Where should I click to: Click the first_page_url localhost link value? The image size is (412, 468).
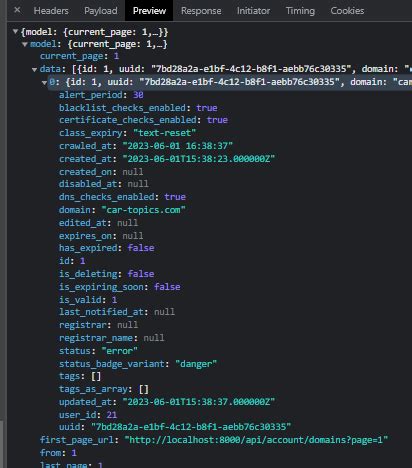tap(256, 440)
